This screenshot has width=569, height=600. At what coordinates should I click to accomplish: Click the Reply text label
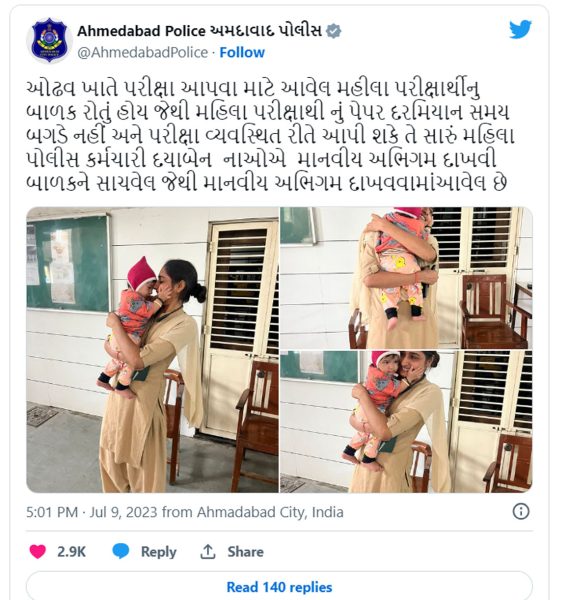(x=158, y=552)
